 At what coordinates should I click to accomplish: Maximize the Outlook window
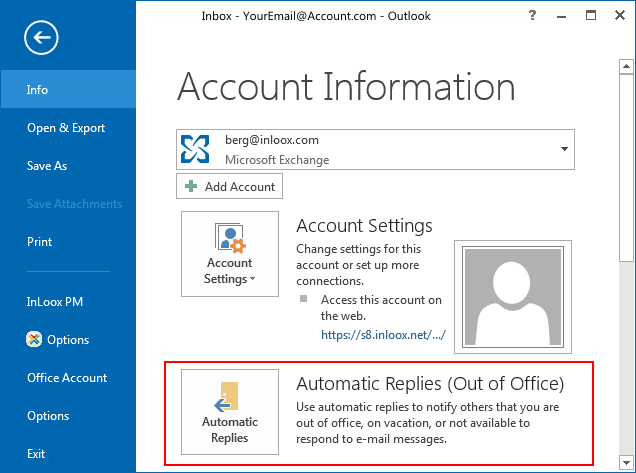click(591, 15)
